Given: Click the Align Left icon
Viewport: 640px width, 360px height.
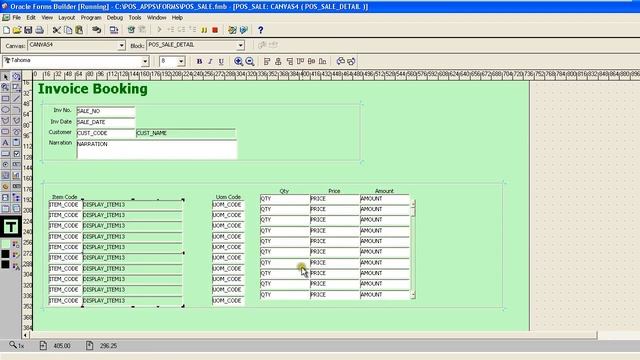Looking at the screenshot, I should [267, 61].
